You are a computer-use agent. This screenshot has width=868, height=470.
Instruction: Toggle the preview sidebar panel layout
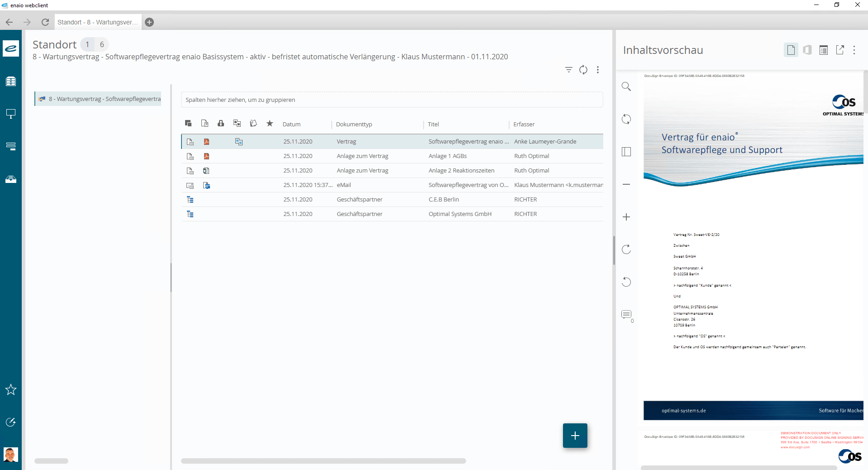point(626,152)
